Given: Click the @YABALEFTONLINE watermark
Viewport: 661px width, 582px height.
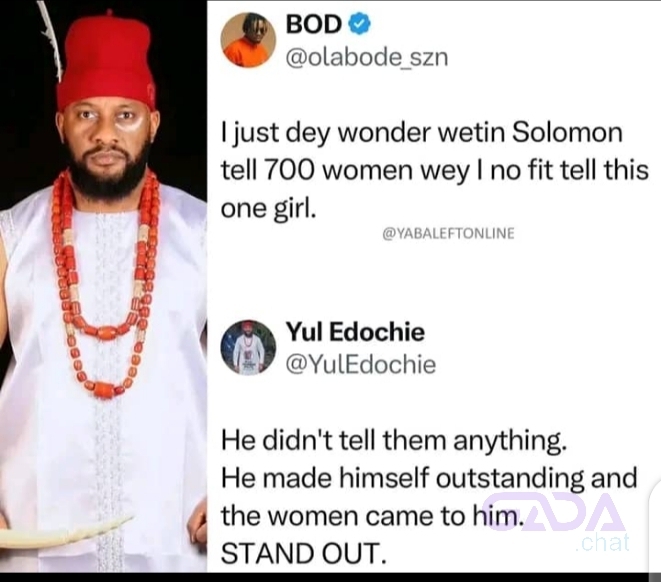Looking at the screenshot, I should [448, 233].
